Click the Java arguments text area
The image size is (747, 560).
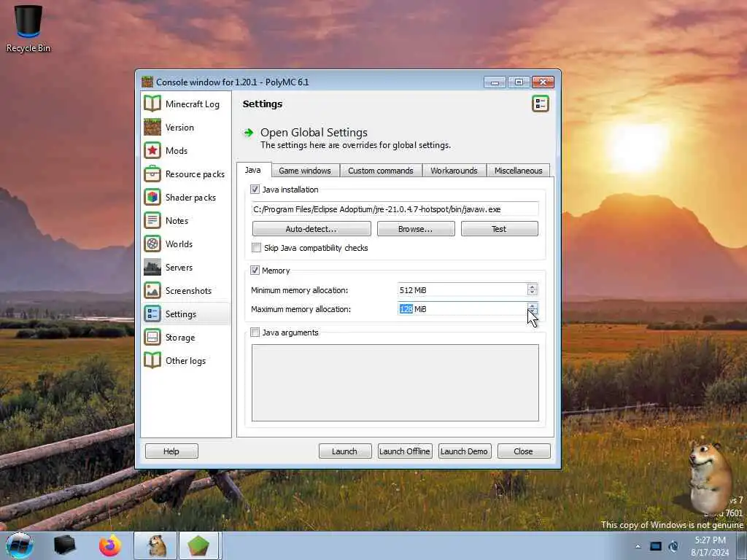pyautogui.click(x=395, y=383)
